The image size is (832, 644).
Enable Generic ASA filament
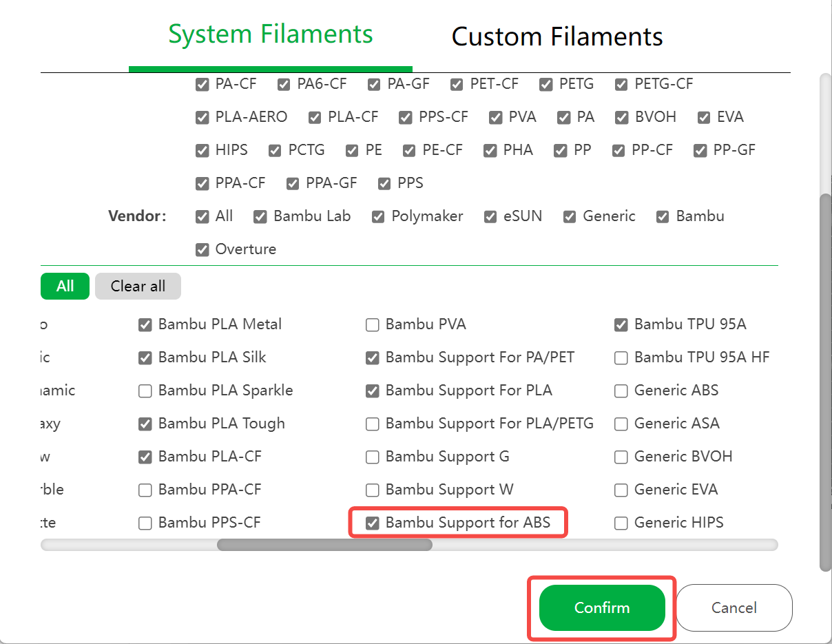[x=621, y=424]
